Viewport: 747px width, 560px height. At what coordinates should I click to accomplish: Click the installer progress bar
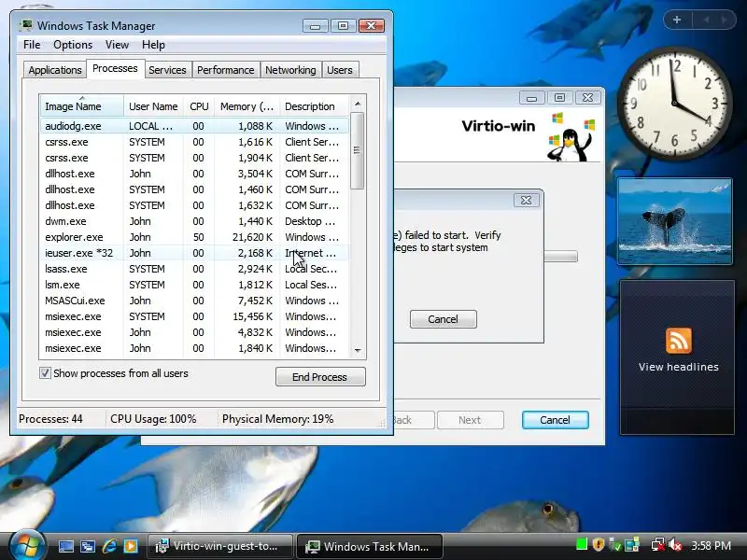tap(561, 256)
